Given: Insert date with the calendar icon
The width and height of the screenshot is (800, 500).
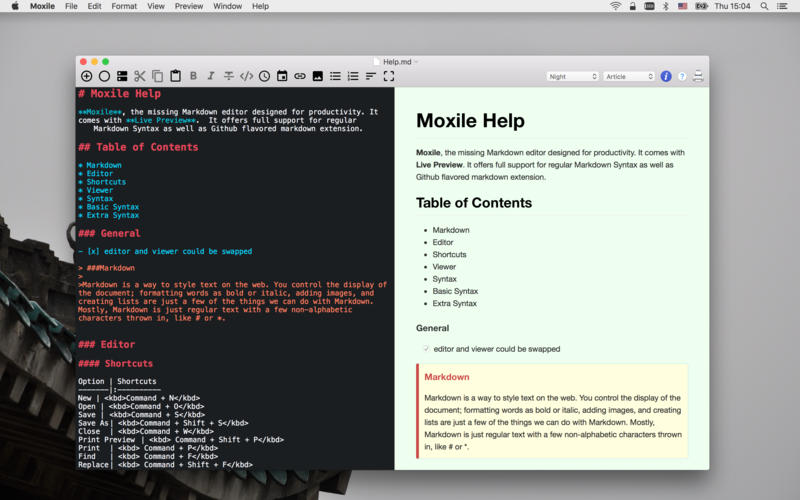Looking at the screenshot, I should [x=282, y=76].
